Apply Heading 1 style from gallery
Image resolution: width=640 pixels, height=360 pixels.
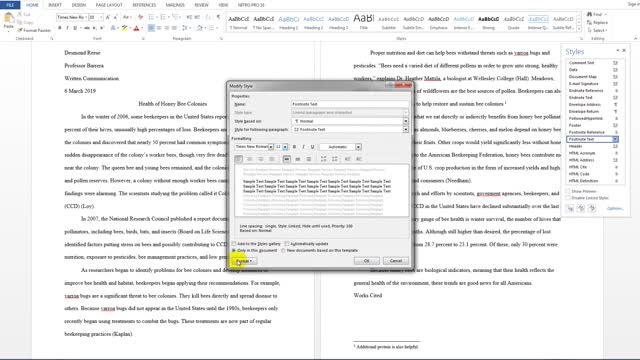(x=289, y=22)
